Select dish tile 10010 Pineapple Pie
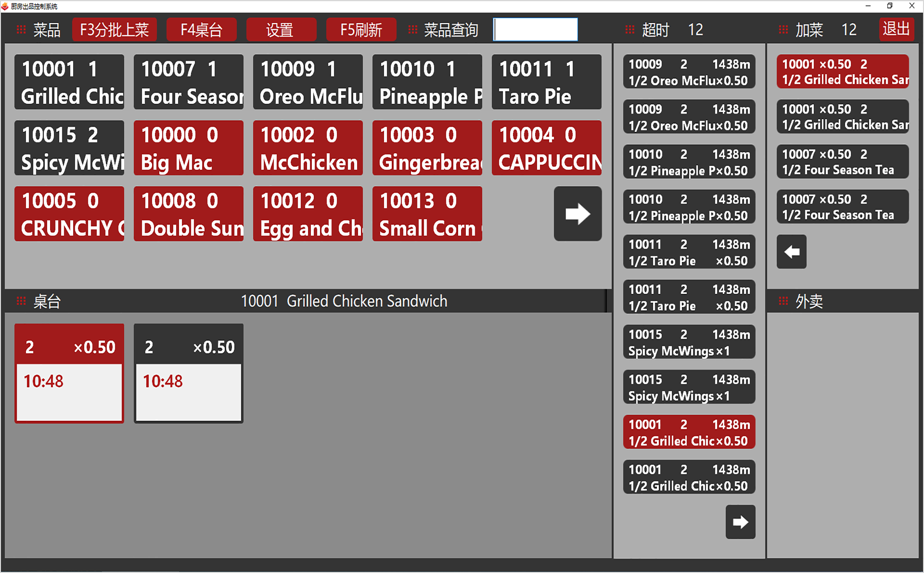 (427, 82)
